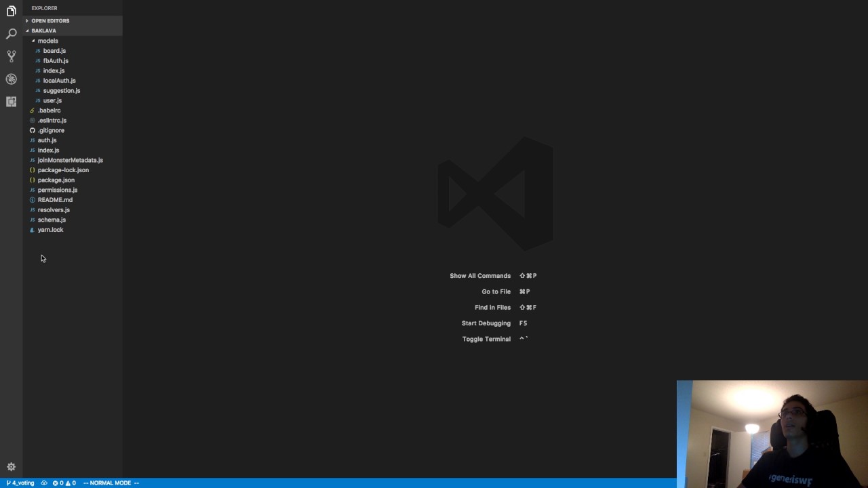Viewport: 868px width, 488px height.
Task: Expand the Open Editors section
Action: tap(73, 21)
